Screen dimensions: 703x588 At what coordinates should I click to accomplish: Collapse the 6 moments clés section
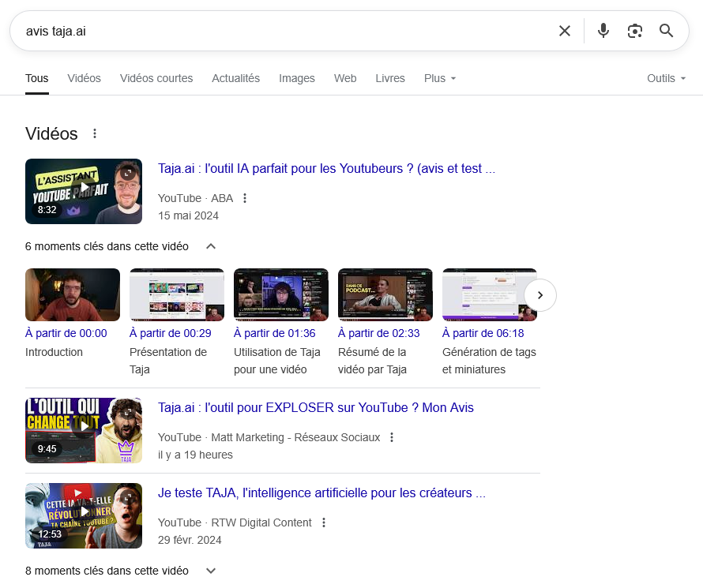(x=211, y=246)
